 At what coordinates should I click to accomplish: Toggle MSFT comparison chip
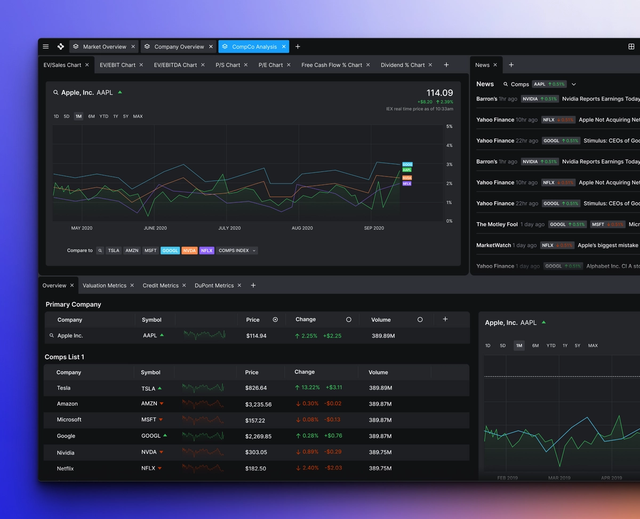(x=150, y=251)
